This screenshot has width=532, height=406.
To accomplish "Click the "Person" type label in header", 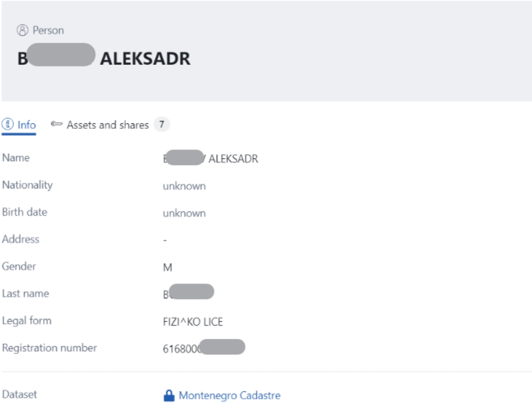I will (x=47, y=31).
